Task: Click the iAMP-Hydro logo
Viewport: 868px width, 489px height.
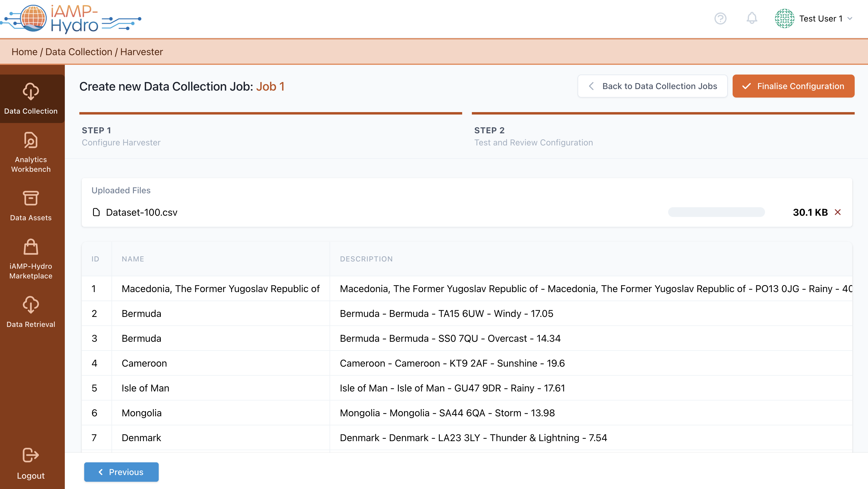Action: [71, 19]
